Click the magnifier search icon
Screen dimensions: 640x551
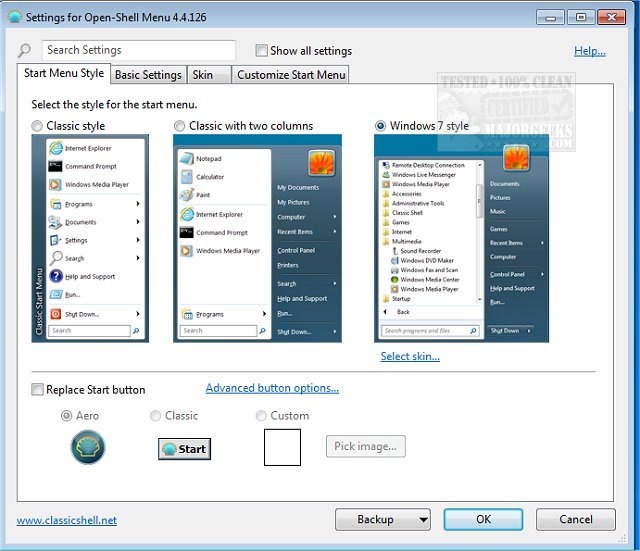pos(25,51)
